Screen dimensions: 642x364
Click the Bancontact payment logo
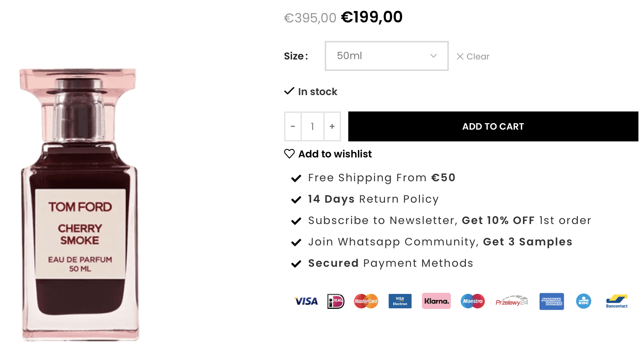point(617,301)
